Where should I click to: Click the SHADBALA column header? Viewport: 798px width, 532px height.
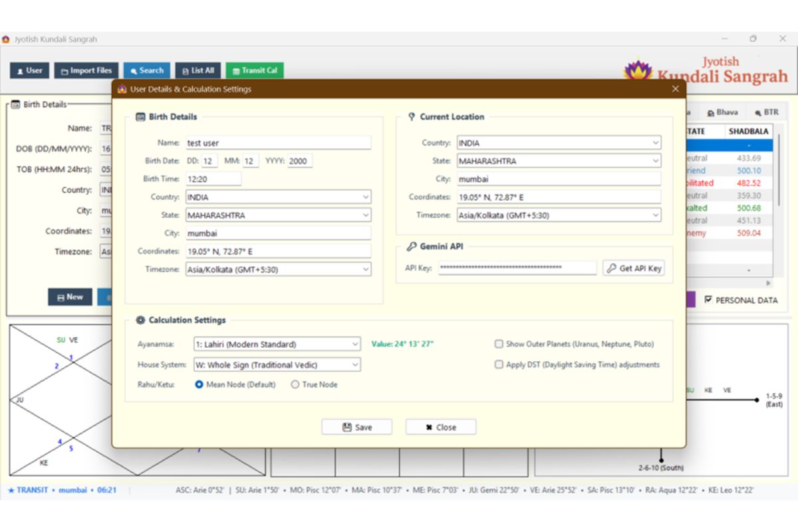[x=748, y=131]
